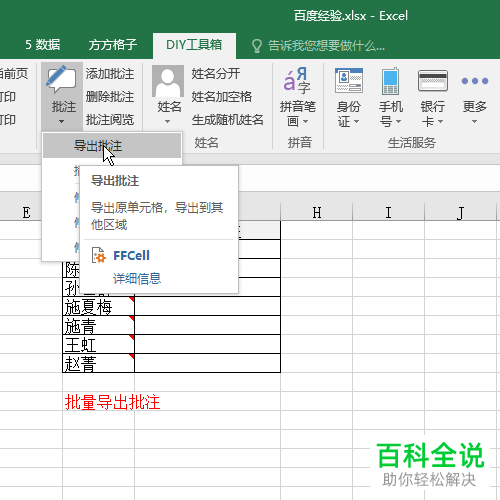Click the red 批量导出批注 text cell
This screenshot has width=500, height=500.
click(x=112, y=402)
